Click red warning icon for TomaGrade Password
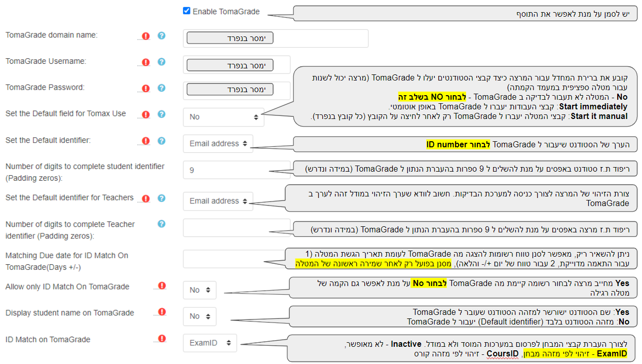 (x=146, y=89)
